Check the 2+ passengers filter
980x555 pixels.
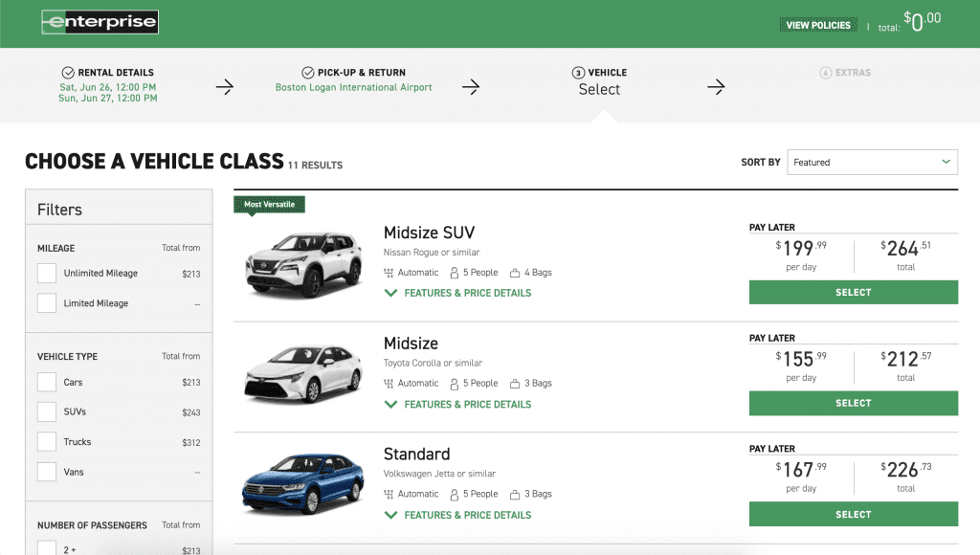click(47, 548)
